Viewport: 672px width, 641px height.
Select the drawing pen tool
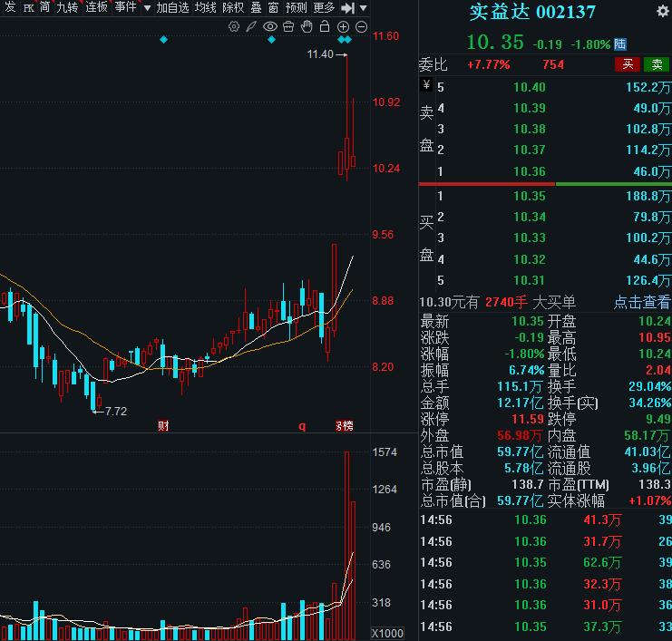[x=251, y=26]
